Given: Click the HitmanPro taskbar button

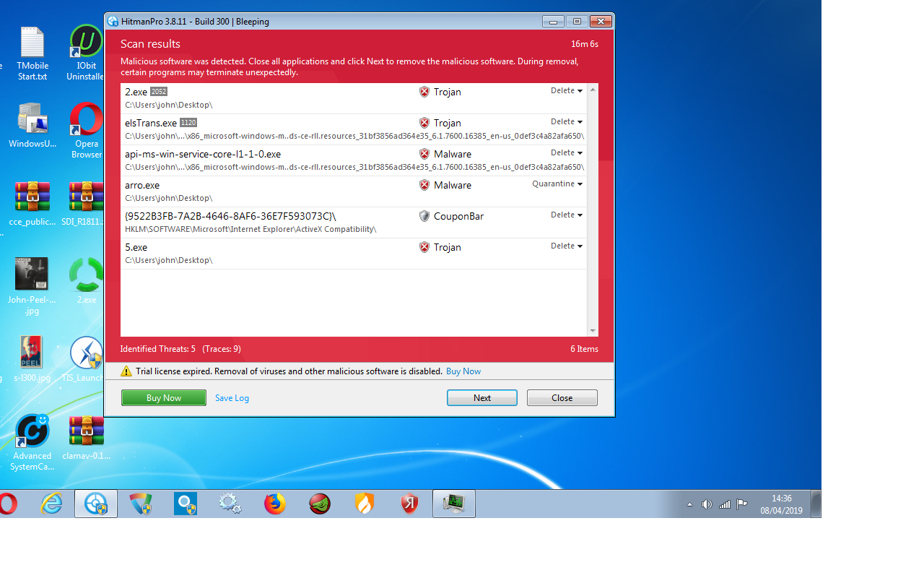Looking at the screenshot, I should tap(96, 504).
